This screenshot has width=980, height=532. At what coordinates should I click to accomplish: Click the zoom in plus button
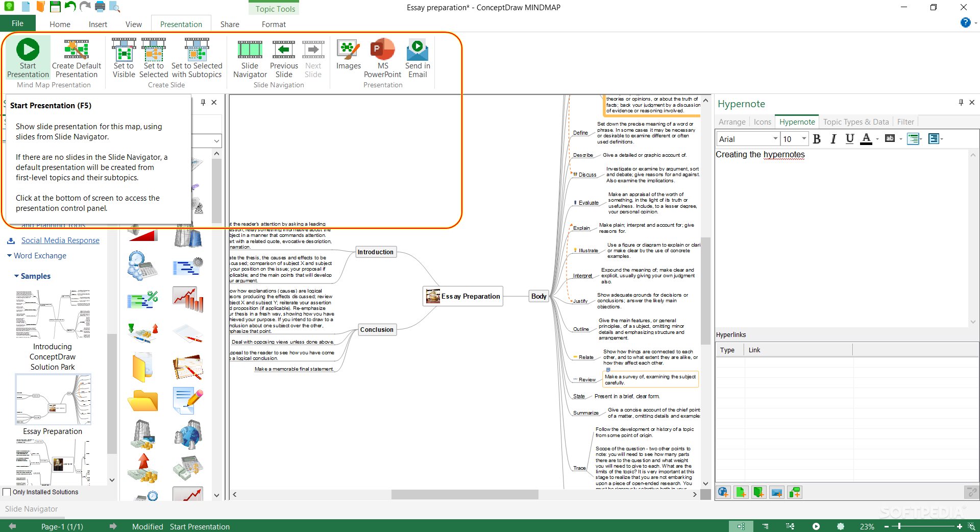coord(959,526)
